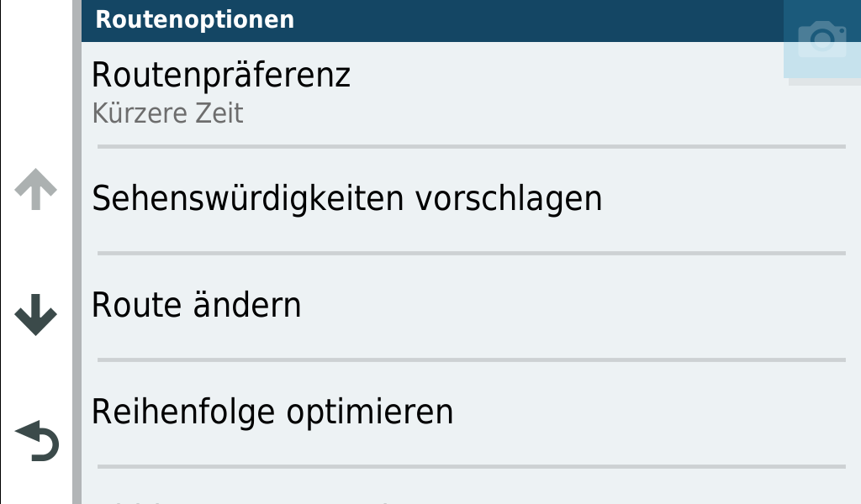Go back using the return arrow
Screen dimensions: 861x504
click(37, 442)
